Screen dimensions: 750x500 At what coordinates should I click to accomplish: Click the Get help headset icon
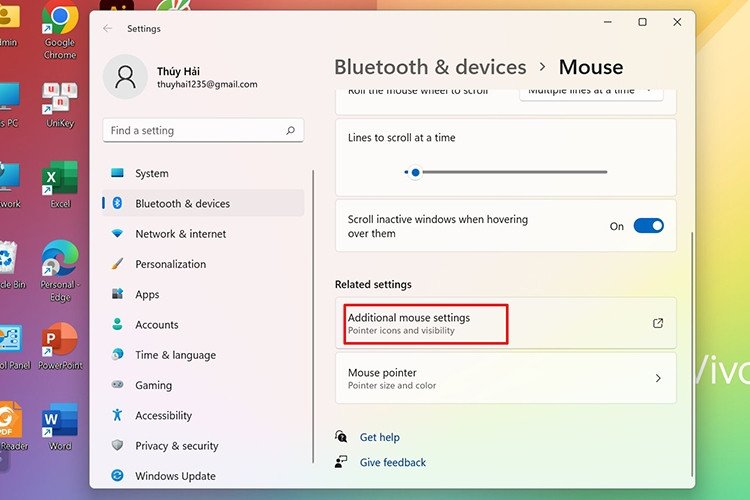point(341,436)
